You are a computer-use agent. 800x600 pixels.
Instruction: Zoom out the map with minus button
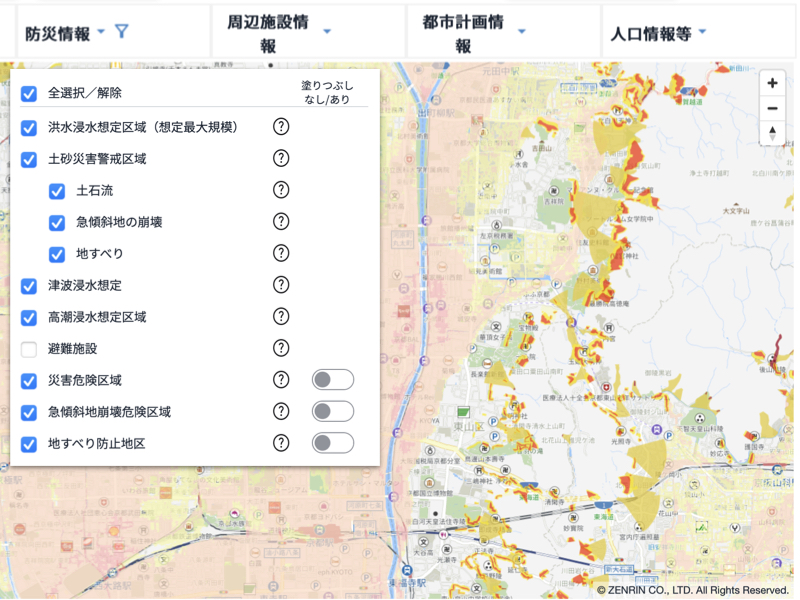click(772, 109)
